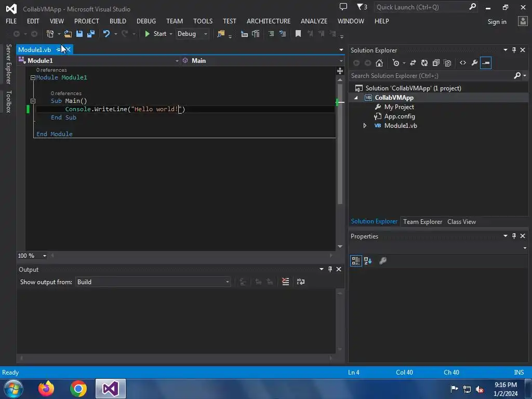This screenshot has width=532, height=399.
Task: Click the Sign in link
Action: (x=497, y=22)
